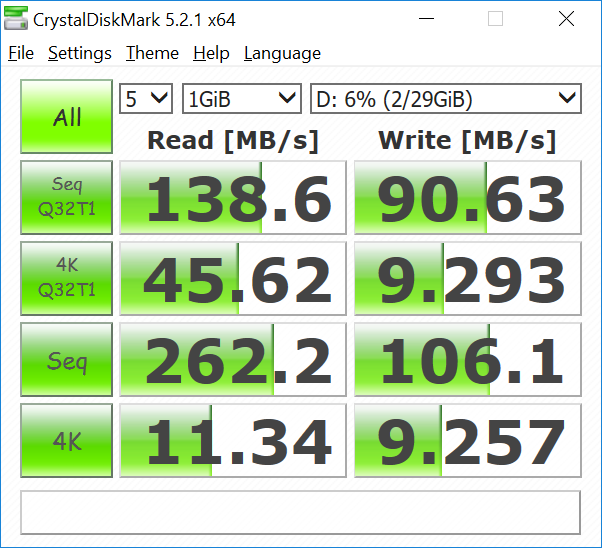Open the Settings menu

(x=80, y=53)
